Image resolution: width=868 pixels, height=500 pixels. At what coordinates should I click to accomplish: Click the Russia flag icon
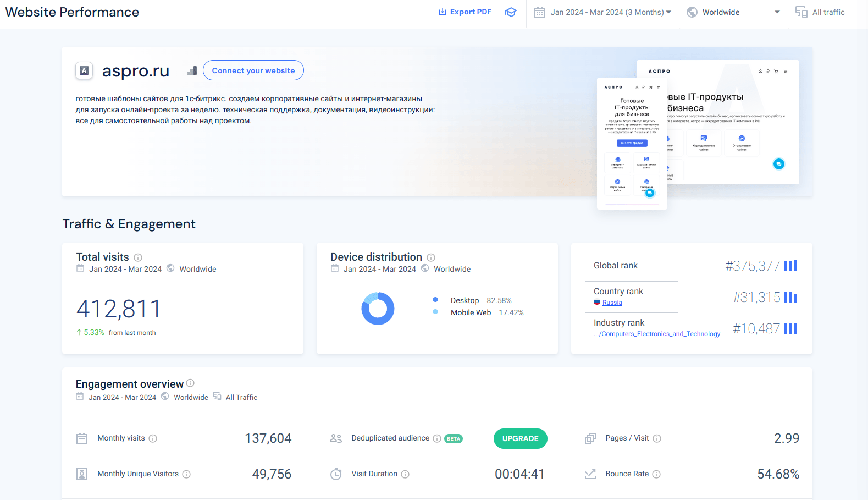(597, 303)
